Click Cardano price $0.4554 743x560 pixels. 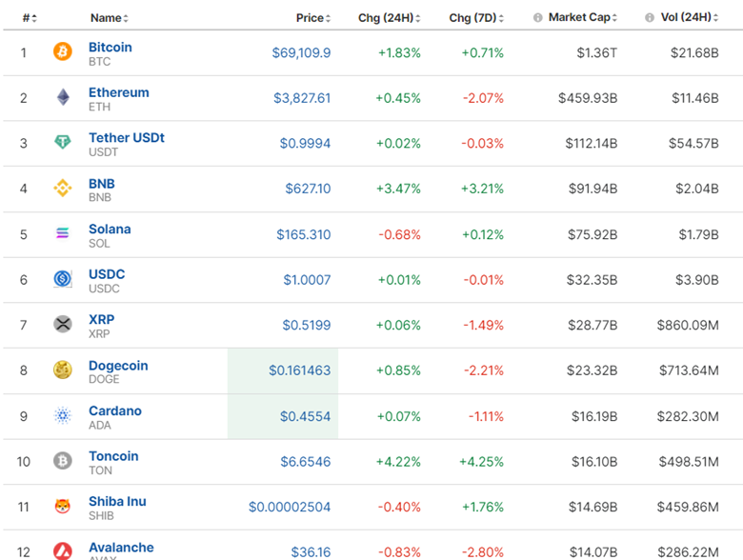[305, 416]
